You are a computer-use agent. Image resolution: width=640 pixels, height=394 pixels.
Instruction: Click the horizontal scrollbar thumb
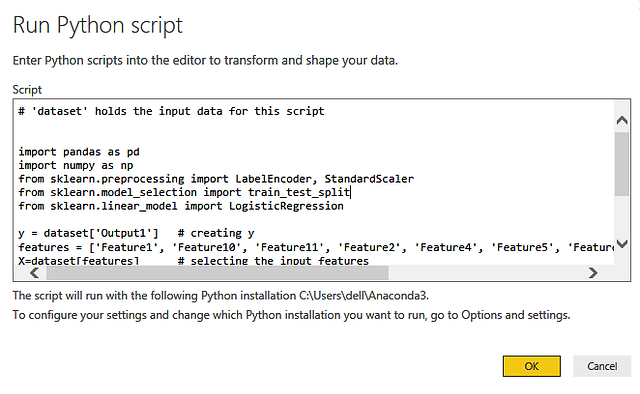pyautogui.click(x=217, y=273)
